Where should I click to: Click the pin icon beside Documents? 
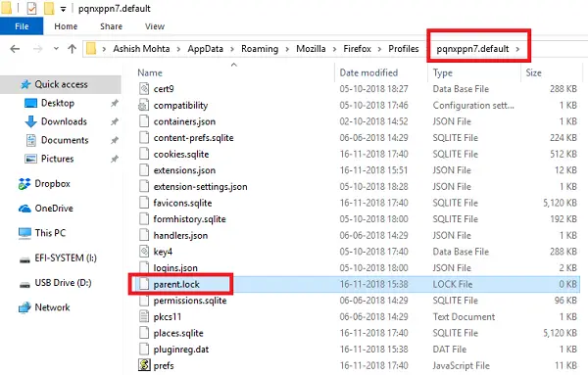pyautogui.click(x=115, y=140)
